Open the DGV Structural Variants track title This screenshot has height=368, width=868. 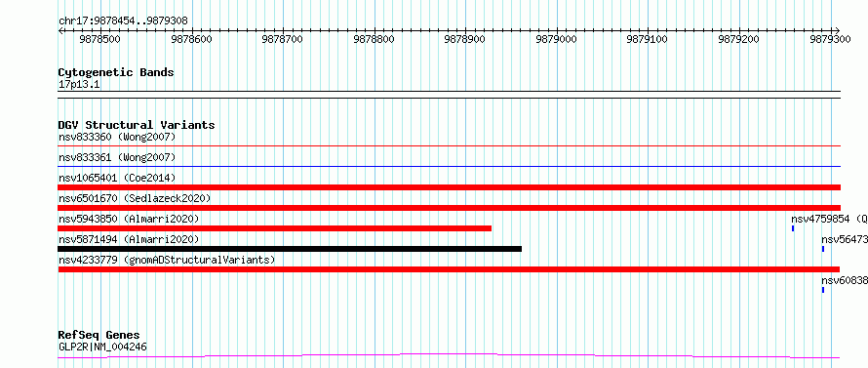137,125
